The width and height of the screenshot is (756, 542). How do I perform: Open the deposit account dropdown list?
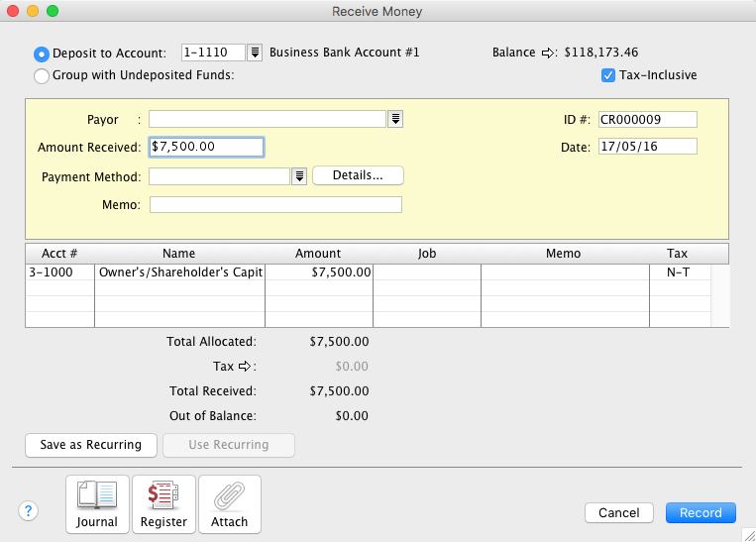(255, 53)
